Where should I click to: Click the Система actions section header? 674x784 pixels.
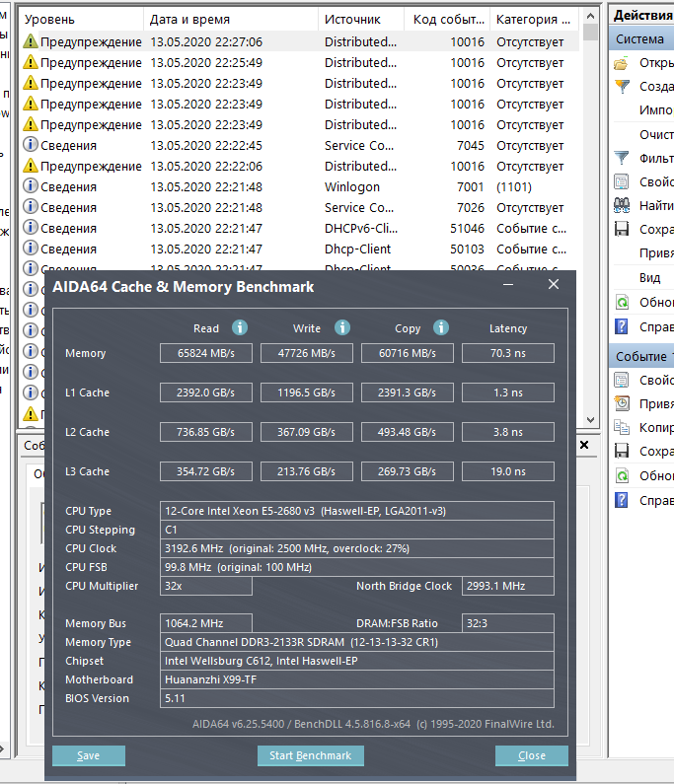tap(641, 39)
